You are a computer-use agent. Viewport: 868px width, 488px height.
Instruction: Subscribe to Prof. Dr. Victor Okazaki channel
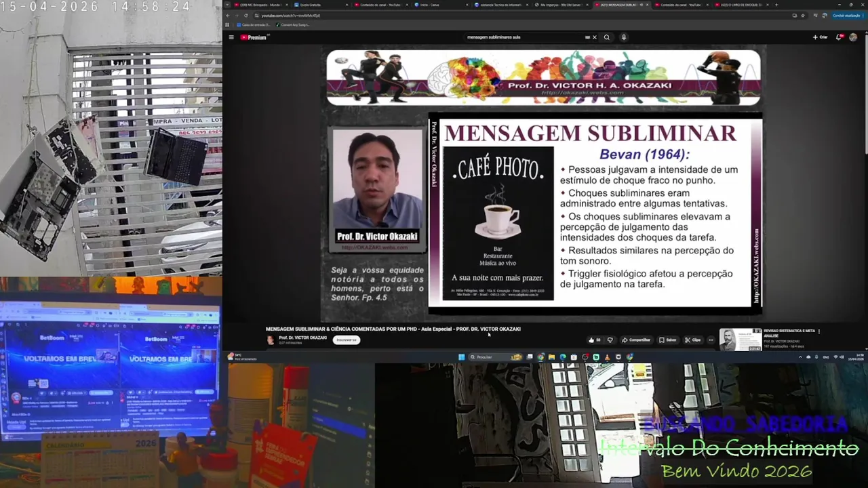[x=346, y=340]
